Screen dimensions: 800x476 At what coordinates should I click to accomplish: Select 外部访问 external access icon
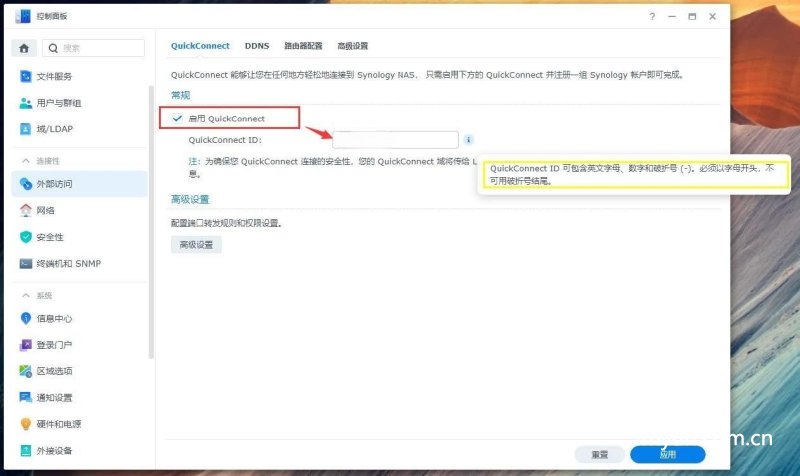pos(26,184)
